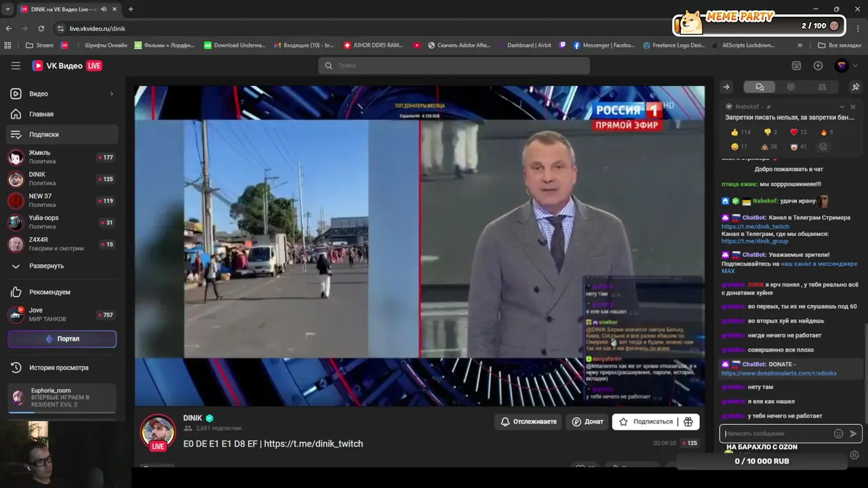Click the VK Видео LIVE logo
Viewport: 868px width, 488px height.
point(67,66)
